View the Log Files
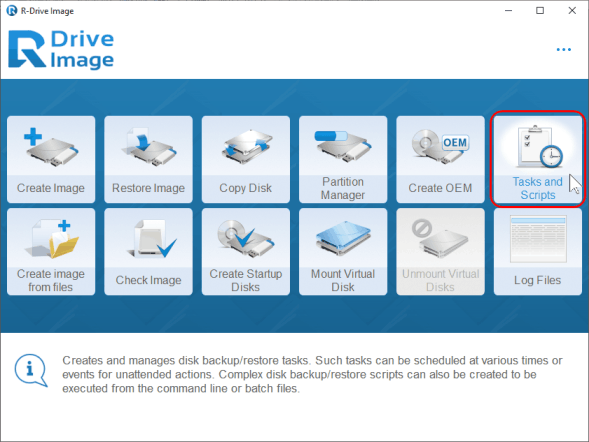 click(x=538, y=252)
